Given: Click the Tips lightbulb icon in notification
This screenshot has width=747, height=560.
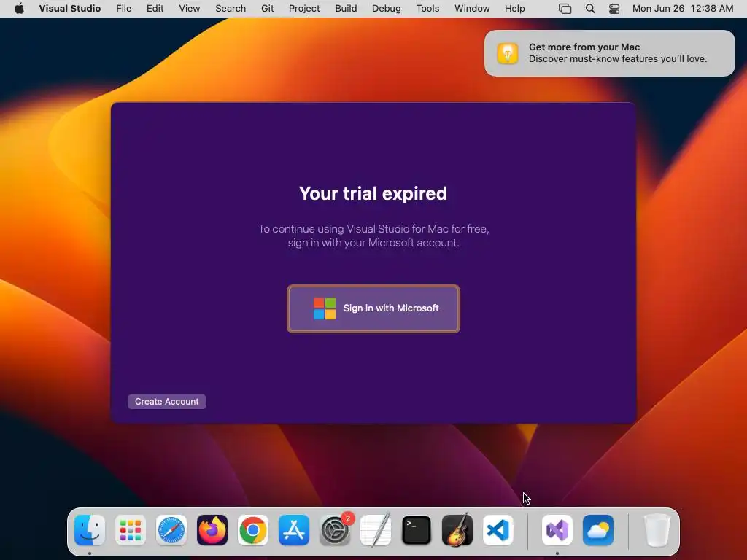Looking at the screenshot, I should [x=508, y=52].
